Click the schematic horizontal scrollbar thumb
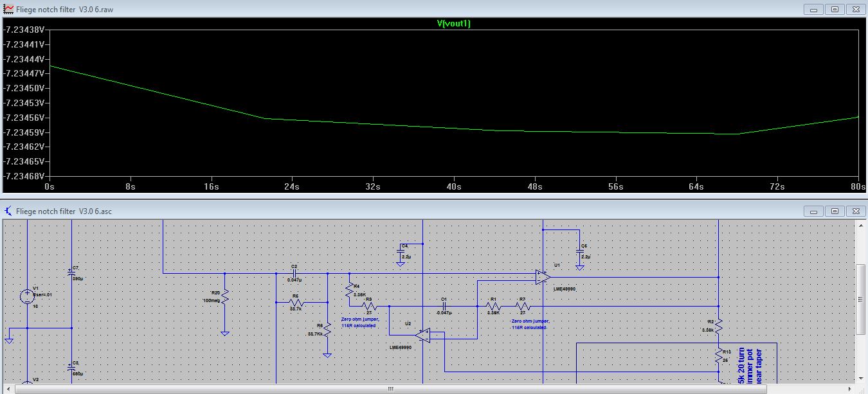Screen dimensions: 868x394 click(390, 388)
